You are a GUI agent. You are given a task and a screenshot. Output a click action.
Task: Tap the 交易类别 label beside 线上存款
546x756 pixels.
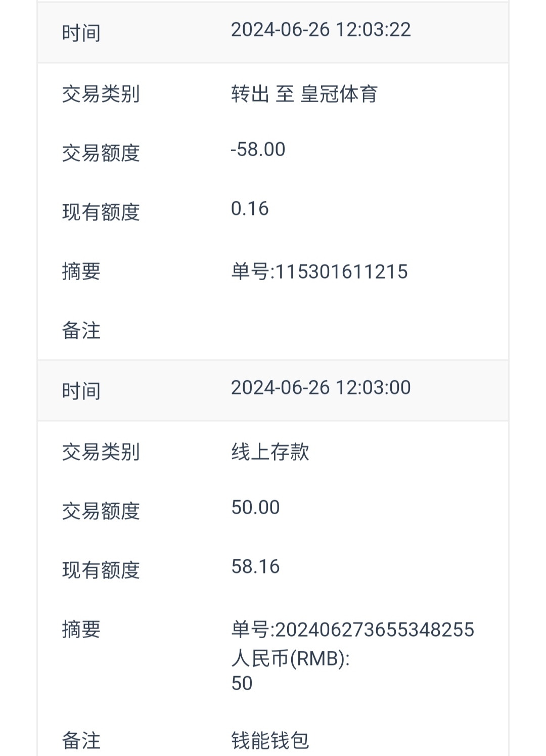pos(101,452)
